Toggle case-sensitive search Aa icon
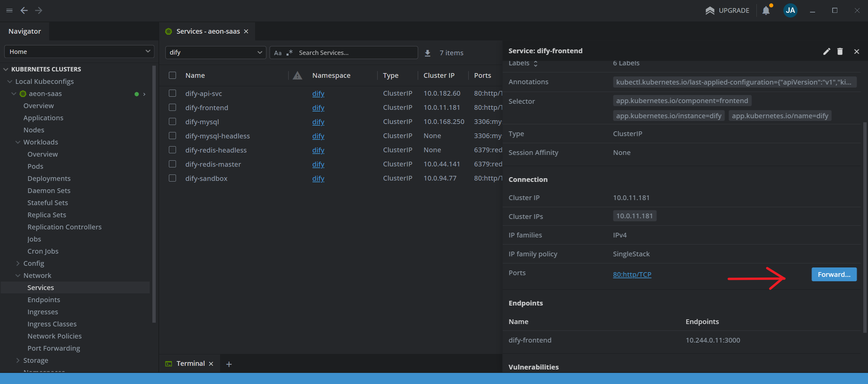This screenshot has width=868, height=384. (x=277, y=53)
